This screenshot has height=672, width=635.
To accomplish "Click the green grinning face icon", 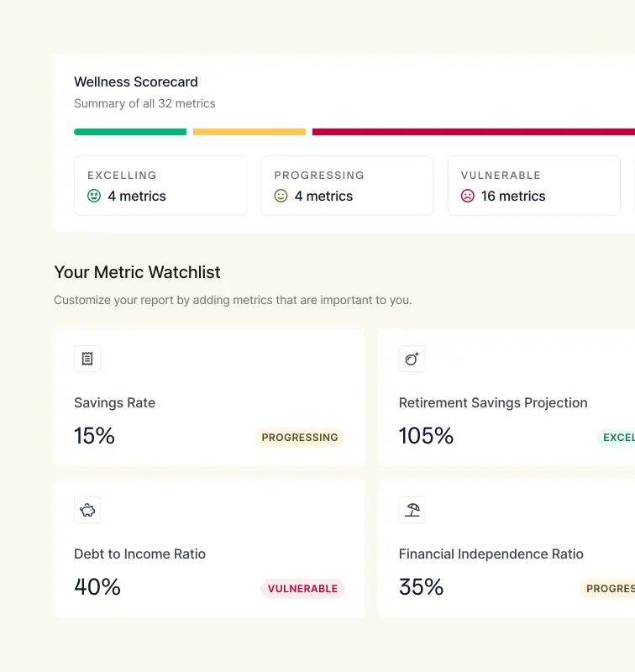I will [94, 196].
